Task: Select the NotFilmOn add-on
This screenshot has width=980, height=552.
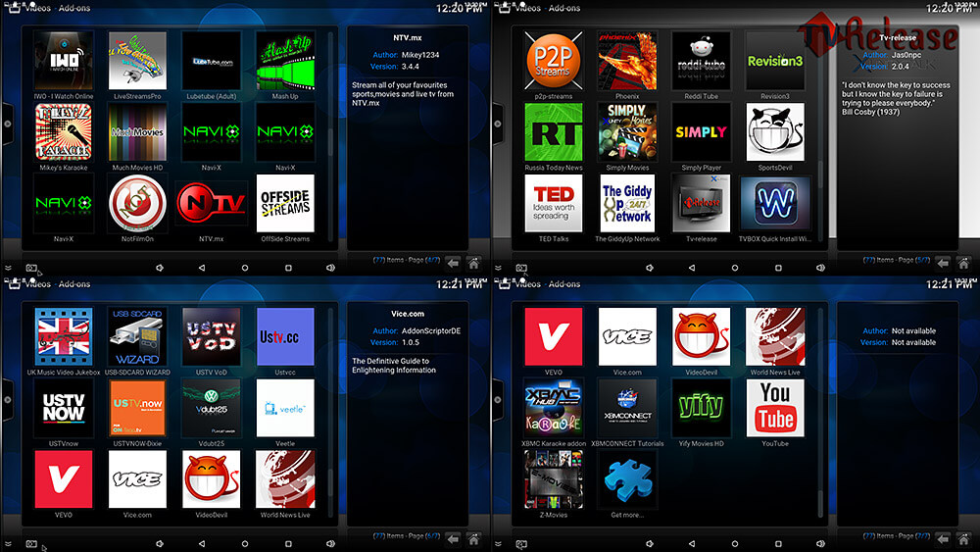Action: pyautogui.click(x=137, y=204)
